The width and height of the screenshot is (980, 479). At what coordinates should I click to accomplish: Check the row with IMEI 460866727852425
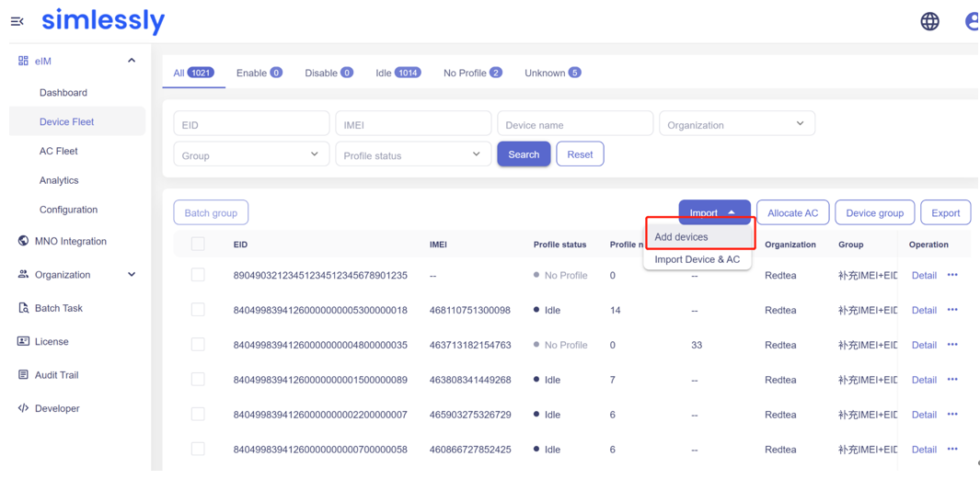click(x=198, y=450)
